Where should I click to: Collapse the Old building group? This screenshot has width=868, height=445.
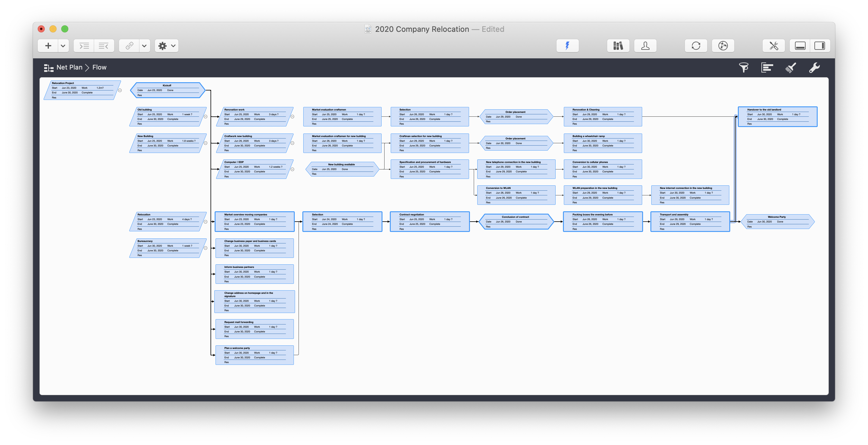(206, 117)
